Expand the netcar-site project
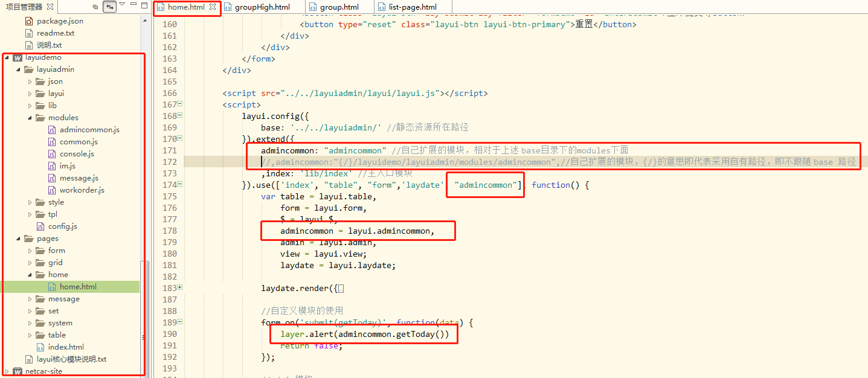The image size is (868, 378). (7, 371)
